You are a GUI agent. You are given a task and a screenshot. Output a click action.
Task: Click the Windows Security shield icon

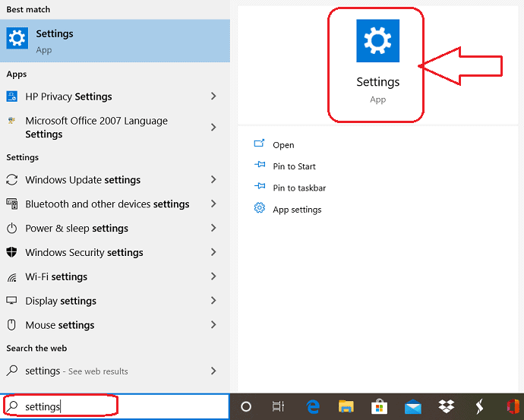click(x=11, y=252)
